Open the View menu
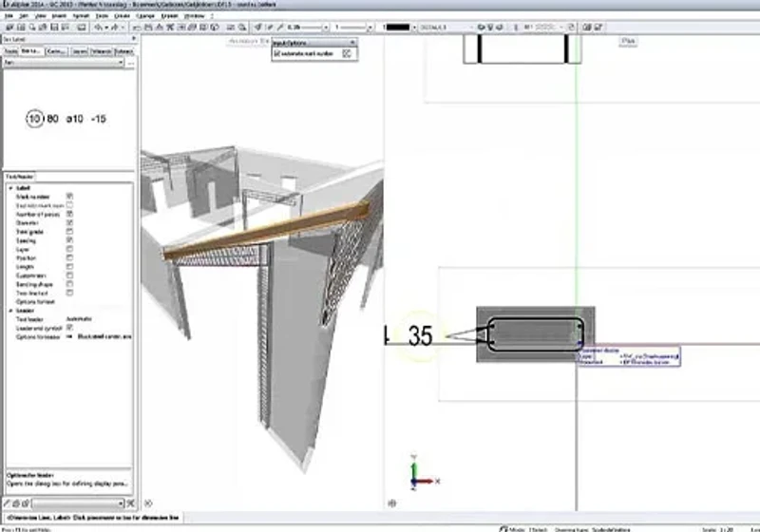Screen dimensions: 760x532 coord(41,16)
